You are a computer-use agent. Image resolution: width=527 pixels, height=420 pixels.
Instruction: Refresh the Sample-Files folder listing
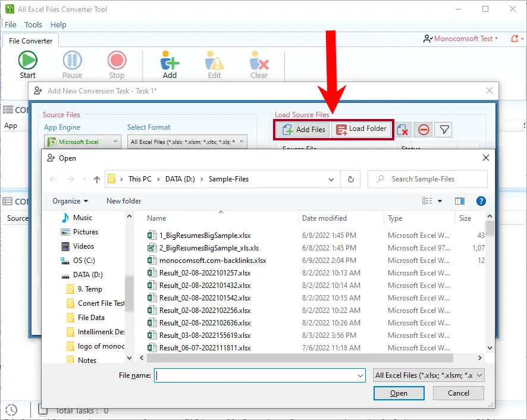point(350,179)
